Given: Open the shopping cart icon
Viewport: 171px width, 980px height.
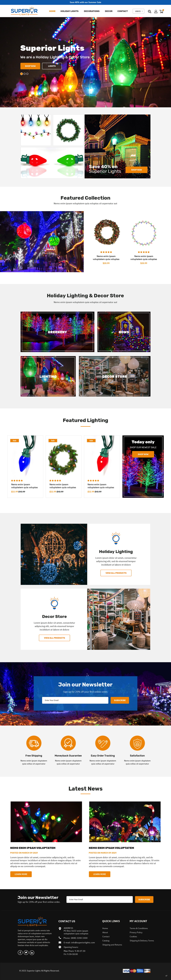Looking at the screenshot, I should 162,11.
